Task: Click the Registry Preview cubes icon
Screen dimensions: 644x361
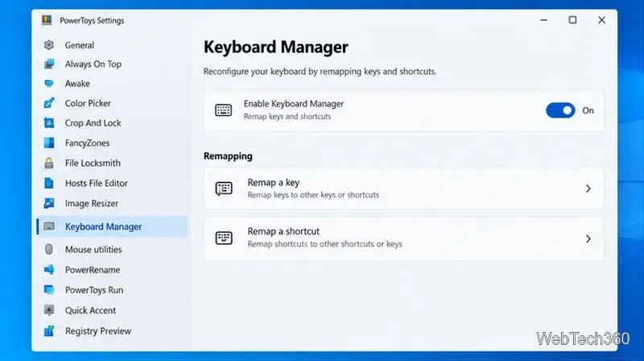Action: (x=49, y=330)
